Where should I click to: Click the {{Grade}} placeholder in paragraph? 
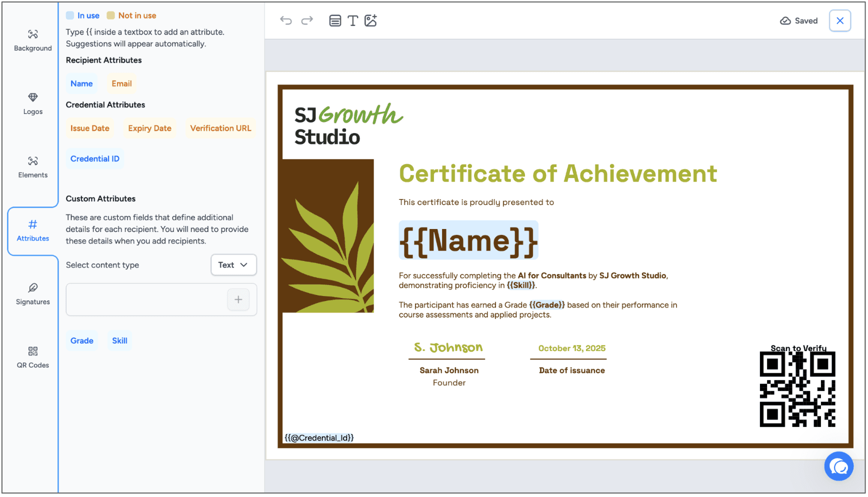[547, 305]
